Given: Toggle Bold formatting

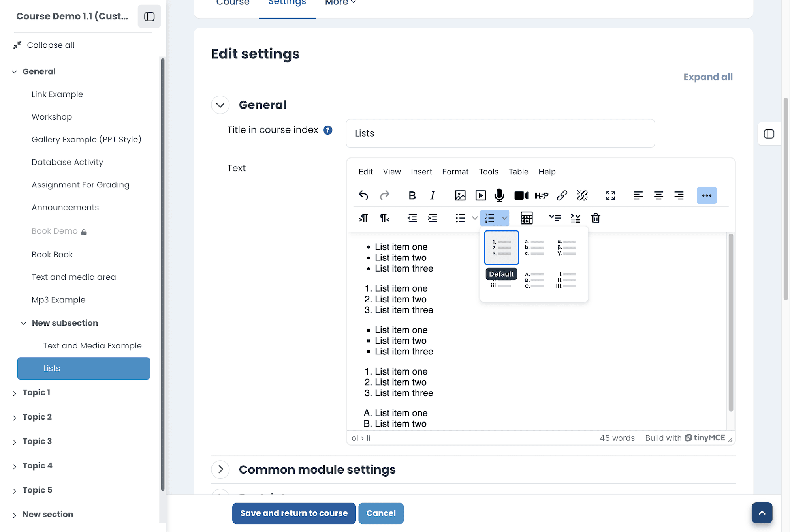Looking at the screenshot, I should (412, 195).
